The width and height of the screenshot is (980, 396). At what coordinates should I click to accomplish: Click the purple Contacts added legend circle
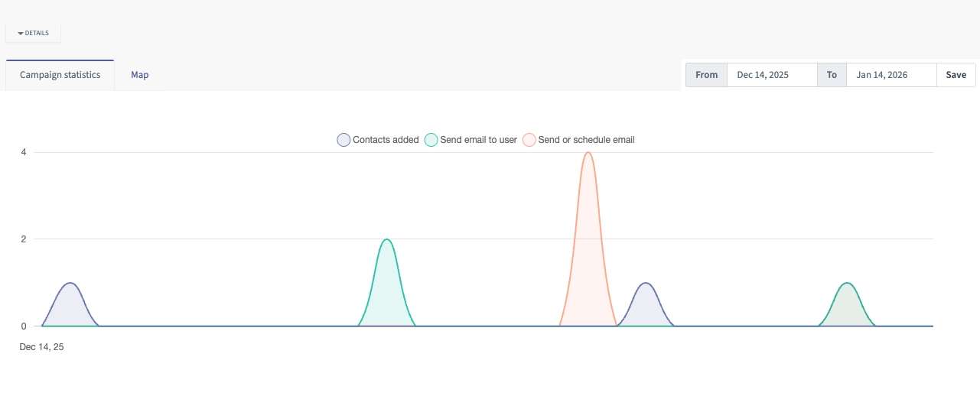click(x=344, y=140)
